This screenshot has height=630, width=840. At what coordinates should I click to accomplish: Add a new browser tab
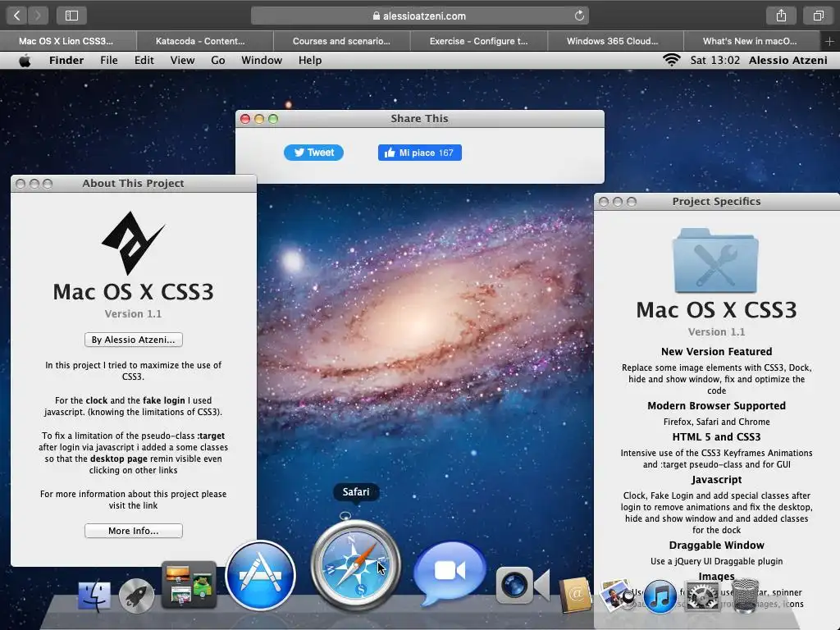pyautogui.click(x=829, y=41)
